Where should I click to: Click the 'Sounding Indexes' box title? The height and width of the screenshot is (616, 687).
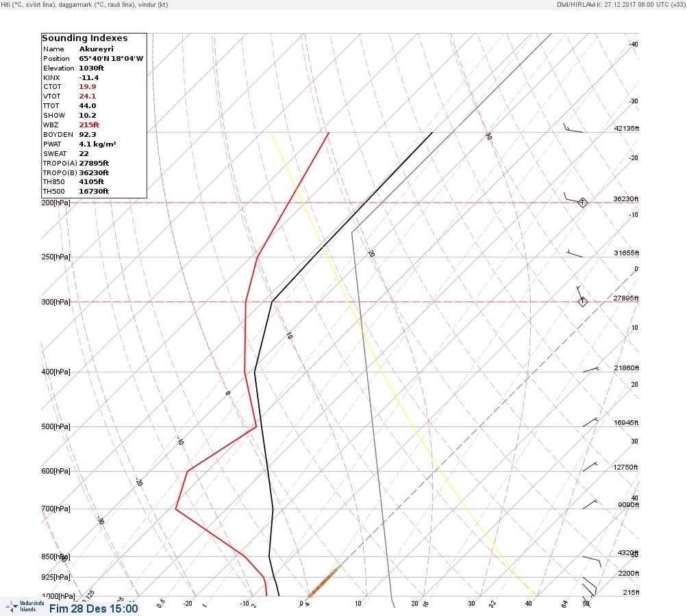click(x=85, y=38)
